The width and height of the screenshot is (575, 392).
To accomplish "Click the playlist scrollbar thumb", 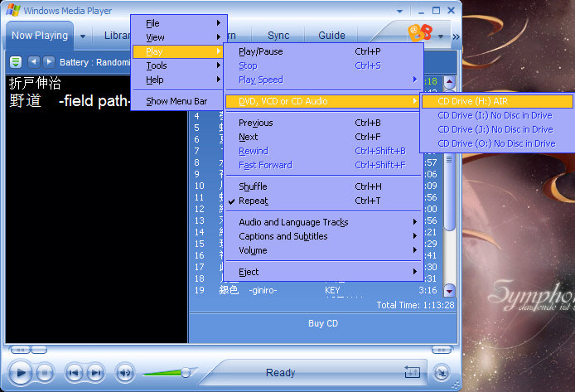I will click(449, 160).
